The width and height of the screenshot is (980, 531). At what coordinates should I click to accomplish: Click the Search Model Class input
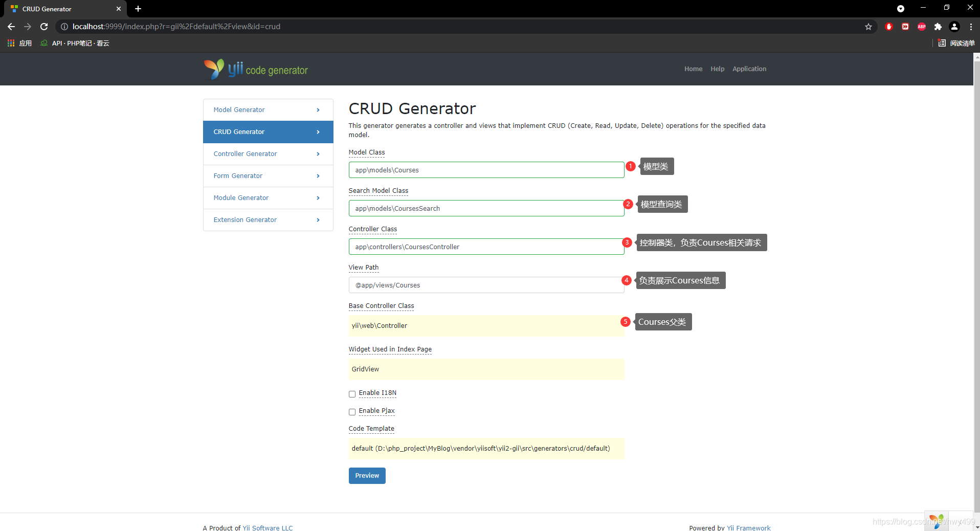point(486,208)
